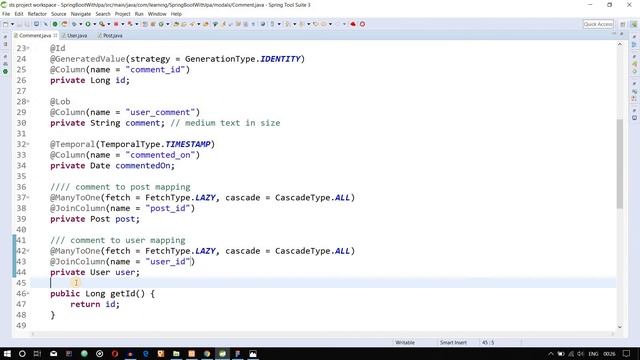Click the editor scroll-up arrow

pos(620,44)
